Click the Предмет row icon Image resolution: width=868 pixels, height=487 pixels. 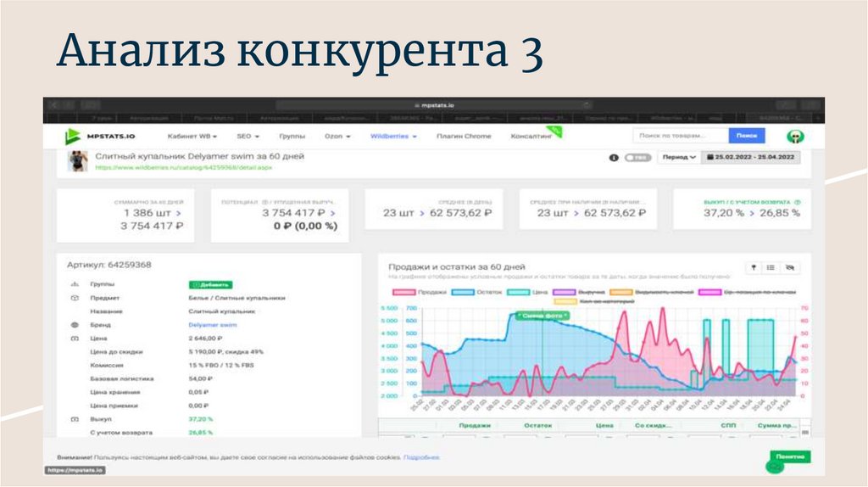click(x=75, y=298)
